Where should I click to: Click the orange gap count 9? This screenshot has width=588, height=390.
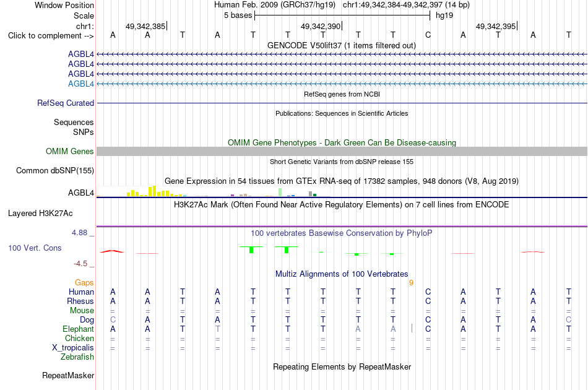(412, 283)
